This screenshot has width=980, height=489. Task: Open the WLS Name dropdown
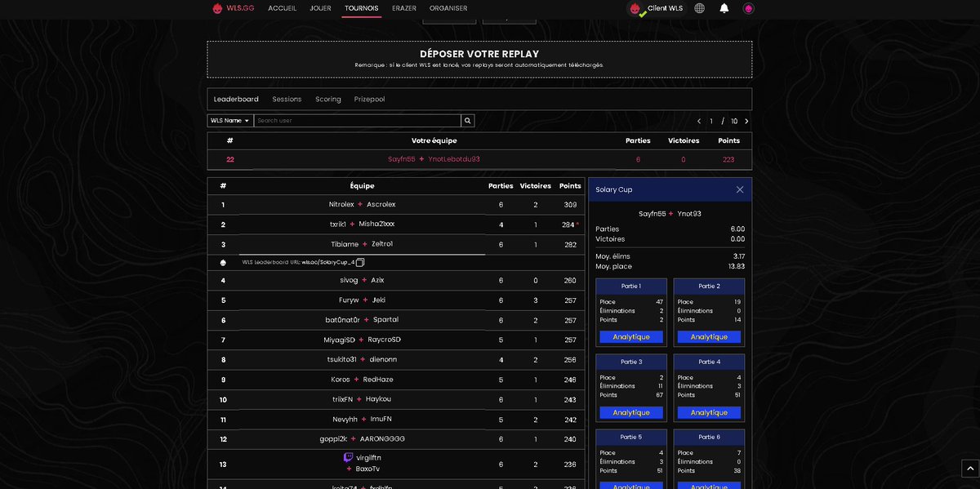230,121
